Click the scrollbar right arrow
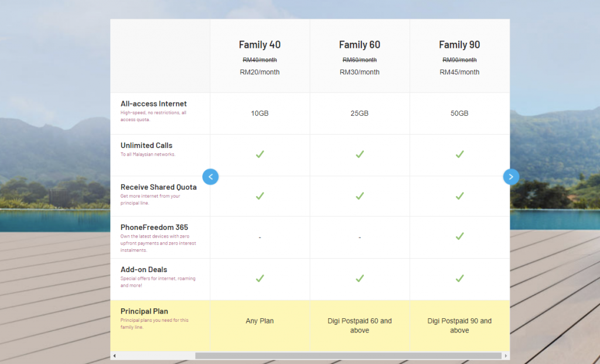This screenshot has width=600, height=364. click(x=506, y=356)
